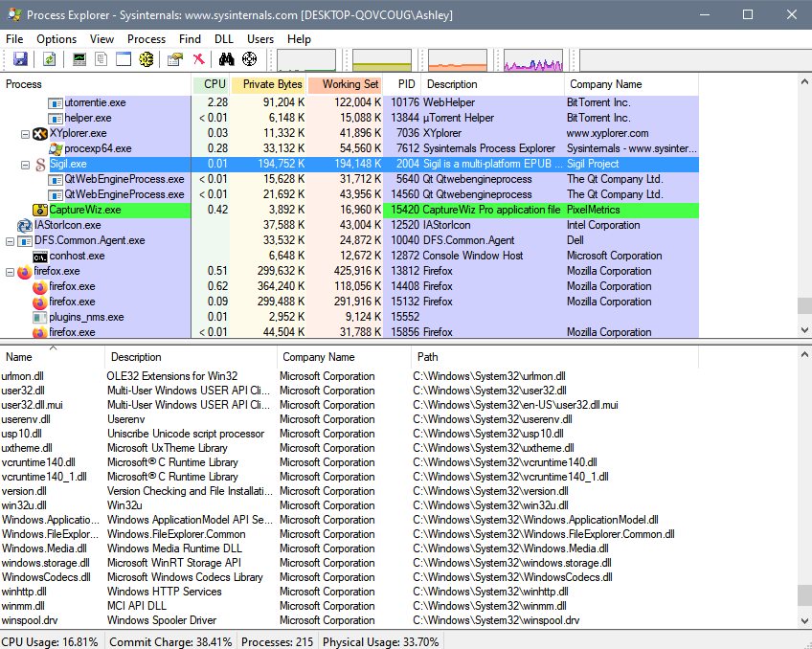
Task: Click the Save floppy disk toolbar icon
Action: pos(20,59)
